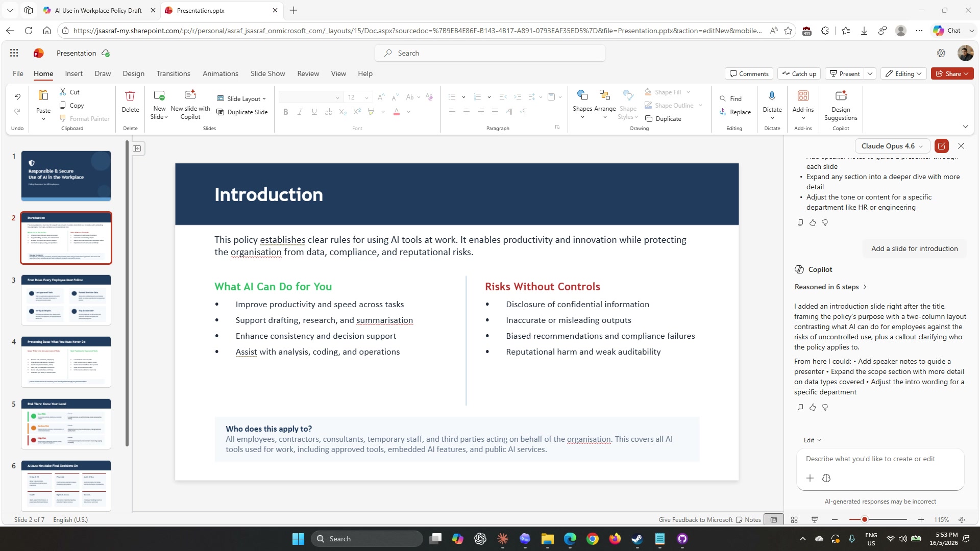Click the Catch up button
The height and width of the screenshot is (551, 980).
pos(799,73)
